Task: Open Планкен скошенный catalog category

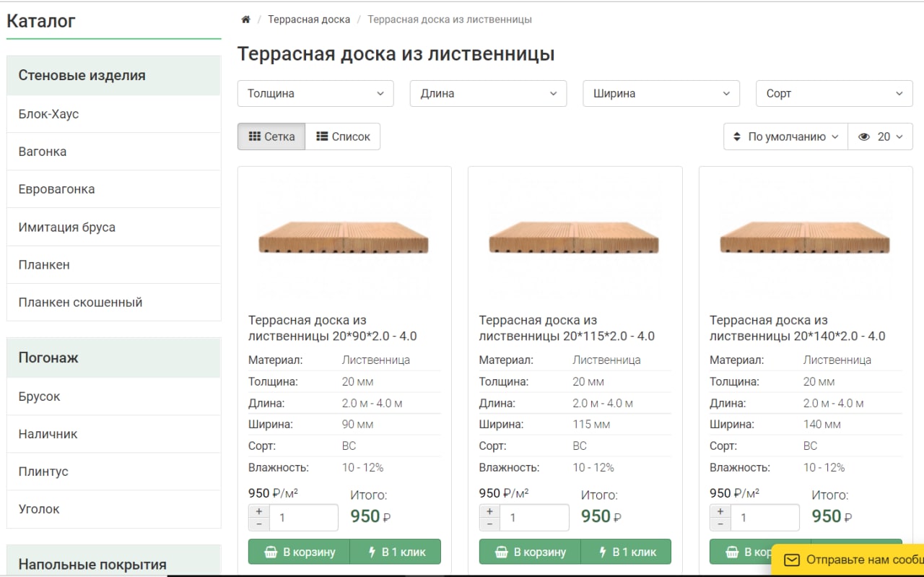Action: tap(114, 302)
